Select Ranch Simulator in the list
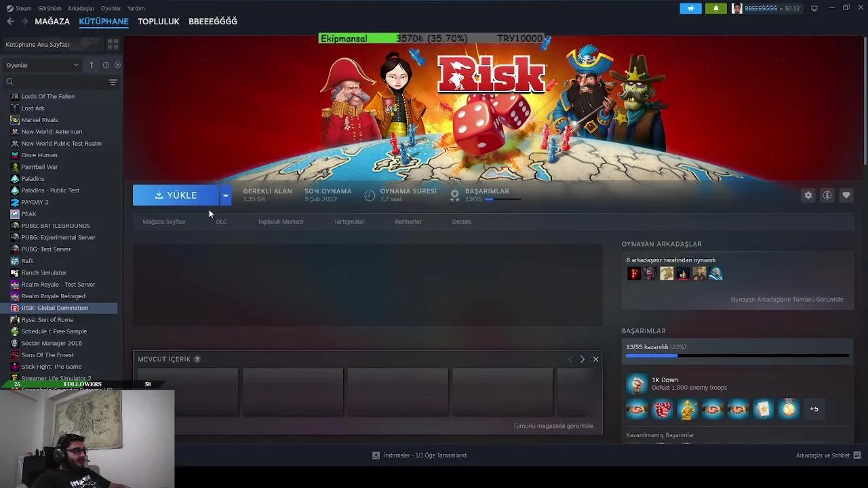 [x=43, y=272]
